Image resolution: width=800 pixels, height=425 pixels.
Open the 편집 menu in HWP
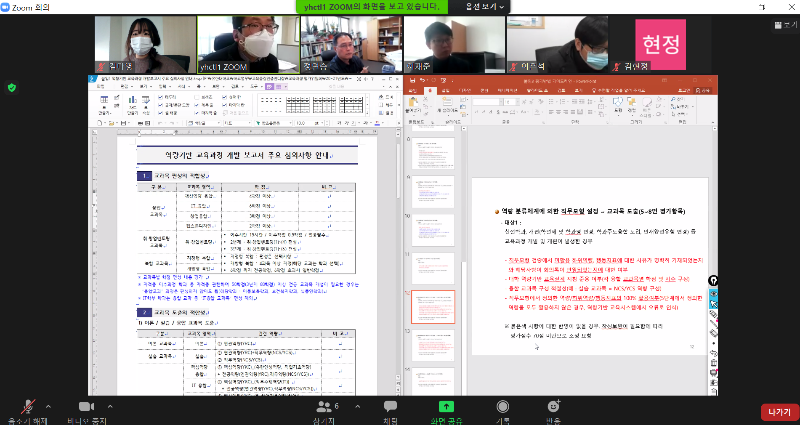[126, 87]
